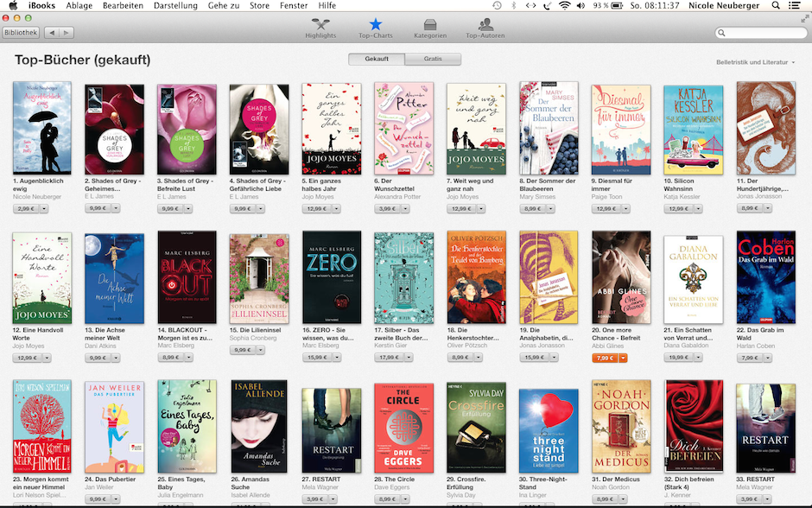
Task: Buy Augenblicklich ewig for 2,99 €
Action: click(26, 209)
